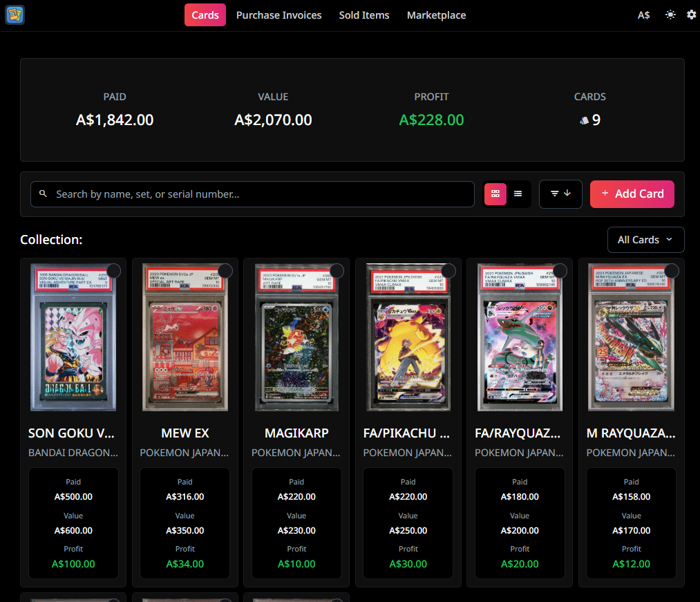
Task: Select the Son Goku card checkbox
Action: (114, 270)
